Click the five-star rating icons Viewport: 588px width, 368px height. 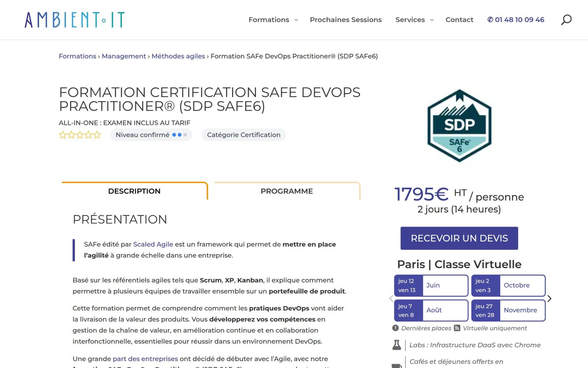[x=80, y=135]
